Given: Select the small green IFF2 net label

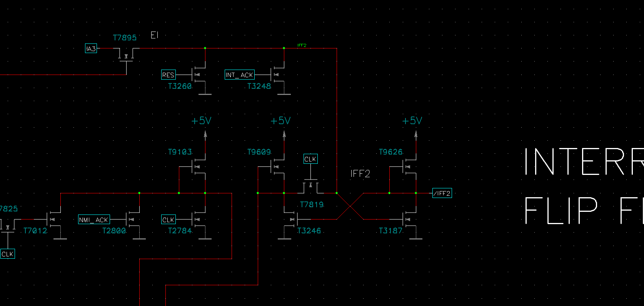Looking at the screenshot, I should [302, 45].
